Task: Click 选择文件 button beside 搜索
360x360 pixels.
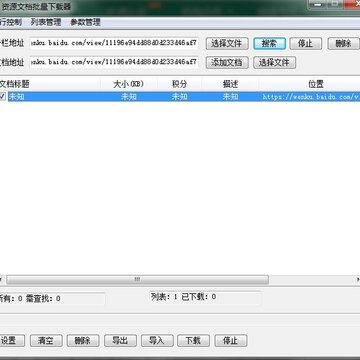Action: point(227,44)
